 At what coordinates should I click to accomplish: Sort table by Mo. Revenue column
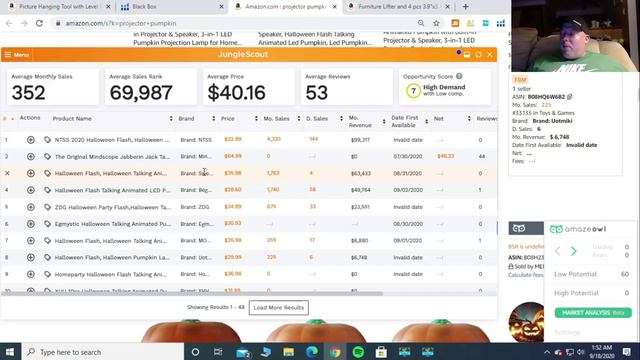pyautogui.click(x=384, y=122)
